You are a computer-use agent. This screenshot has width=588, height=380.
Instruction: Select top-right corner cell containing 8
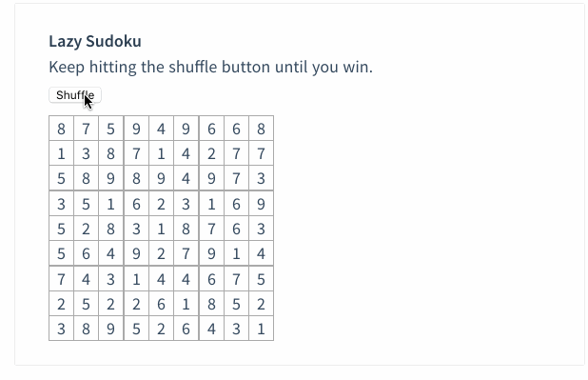(261, 129)
